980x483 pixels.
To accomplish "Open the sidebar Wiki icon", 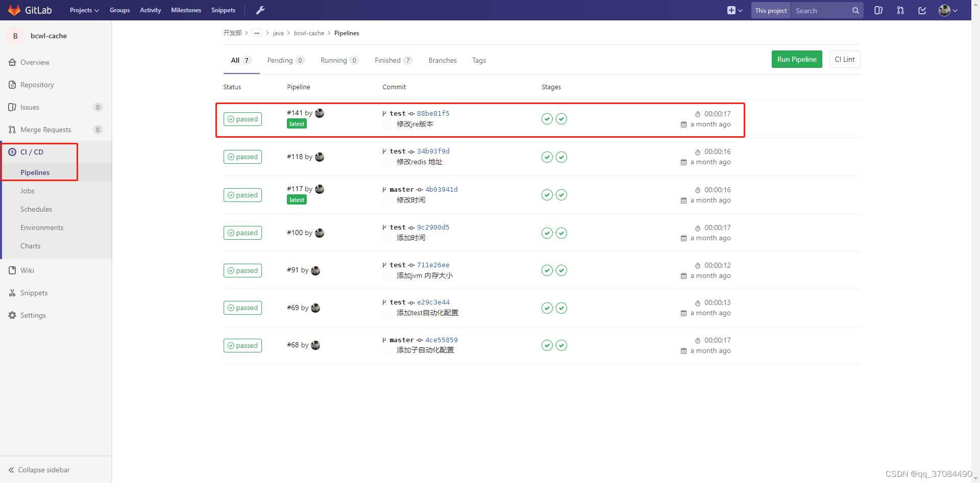I will (x=12, y=270).
